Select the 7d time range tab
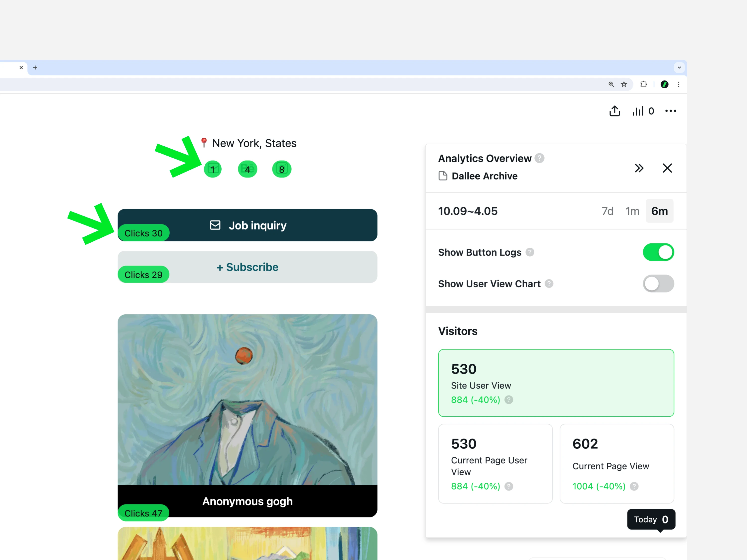This screenshot has width=747, height=560. coord(607,211)
